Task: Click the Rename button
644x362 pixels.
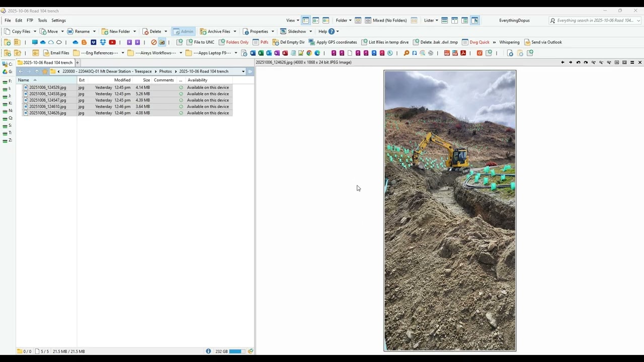Action: click(78, 31)
